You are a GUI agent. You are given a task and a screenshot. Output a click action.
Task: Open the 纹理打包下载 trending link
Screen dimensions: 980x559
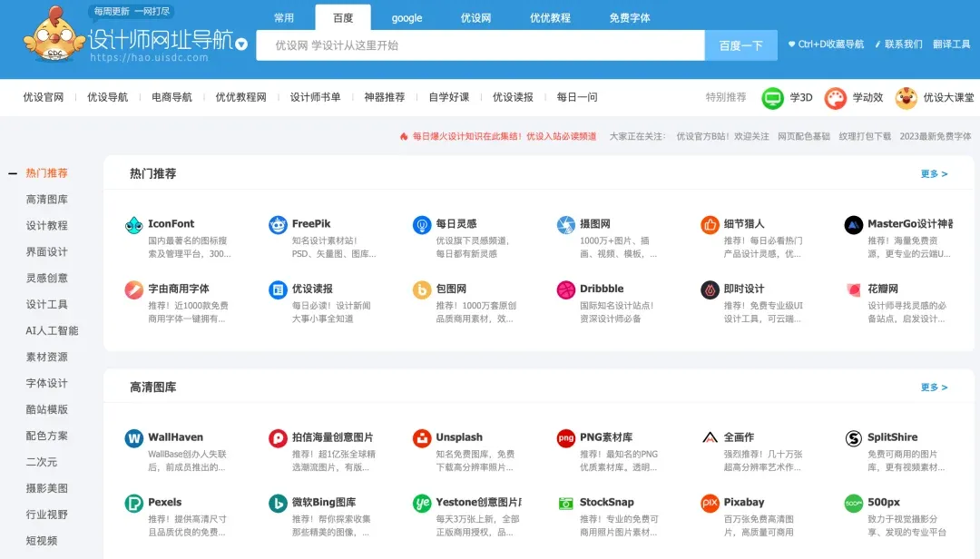click(865, 136)
